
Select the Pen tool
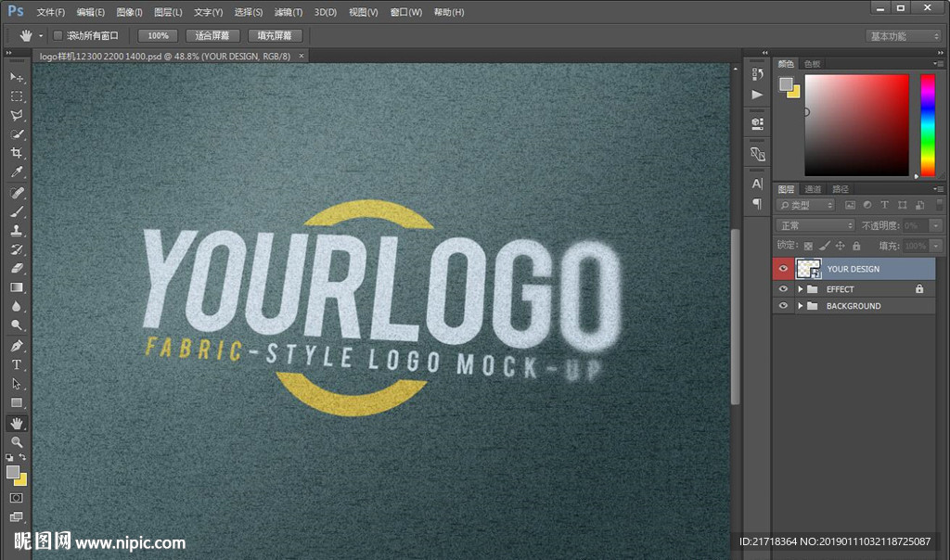pos(17,346)
